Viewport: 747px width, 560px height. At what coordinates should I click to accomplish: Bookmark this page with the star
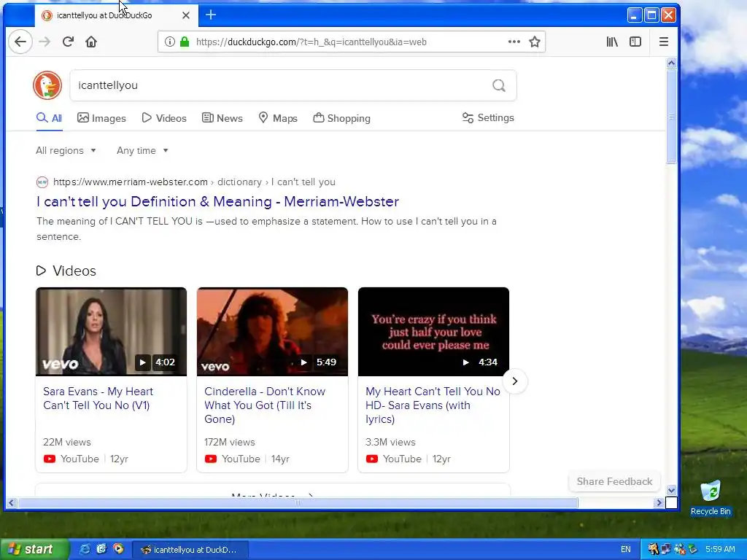coord(535,42)
